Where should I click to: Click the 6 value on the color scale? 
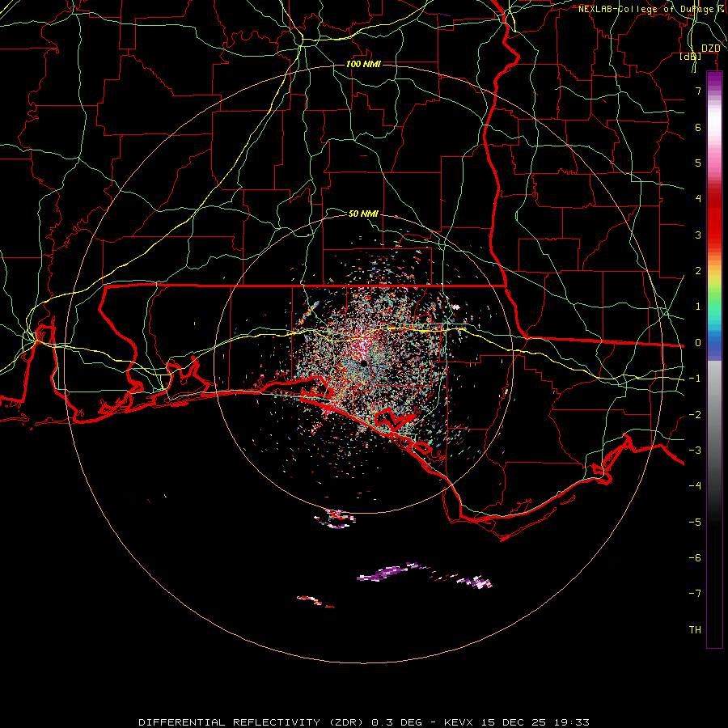pos(698,127)
